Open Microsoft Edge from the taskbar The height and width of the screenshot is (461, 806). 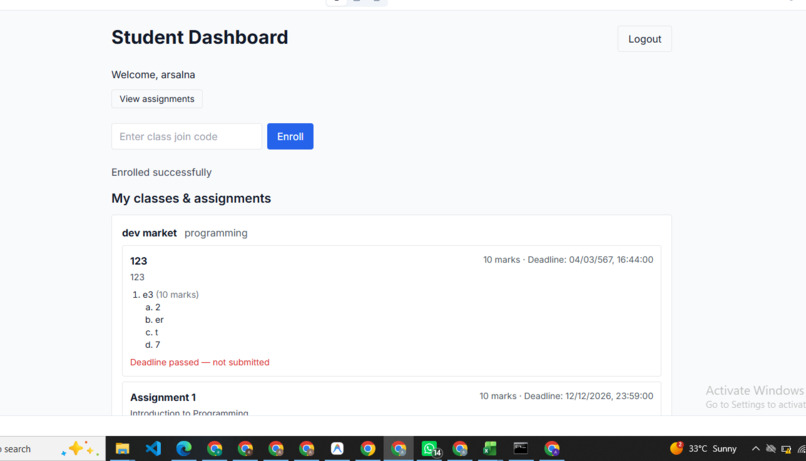[x=184, y=449]
